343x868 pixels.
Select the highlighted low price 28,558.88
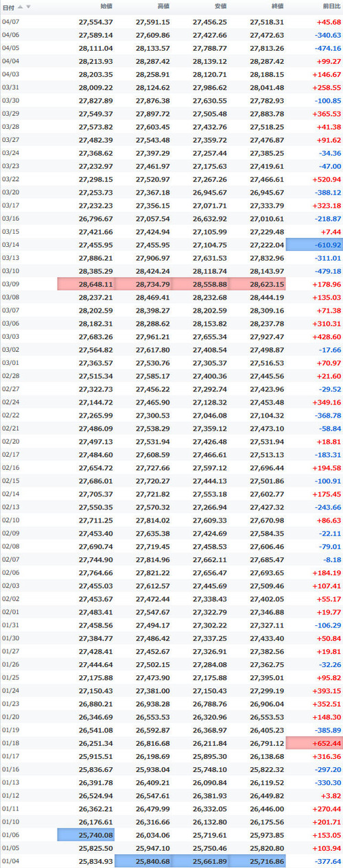click(x=200, y=282)
